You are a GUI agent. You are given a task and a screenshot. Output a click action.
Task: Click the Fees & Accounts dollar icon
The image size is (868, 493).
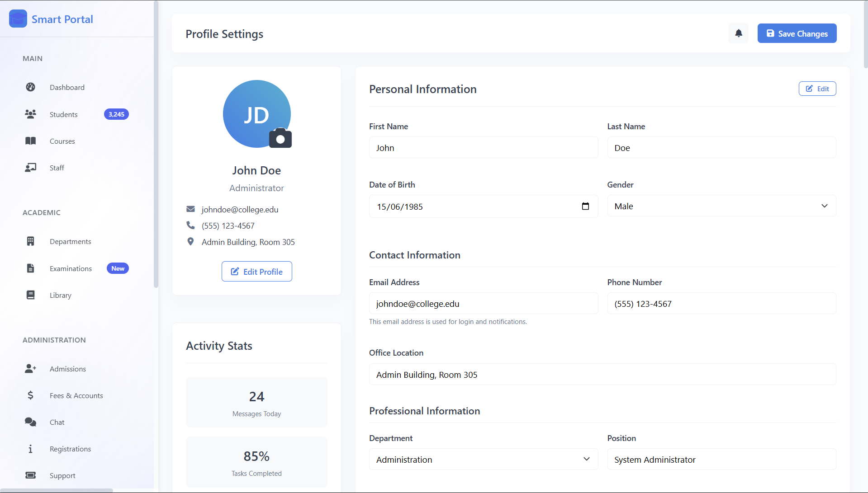tap(30, 395)
